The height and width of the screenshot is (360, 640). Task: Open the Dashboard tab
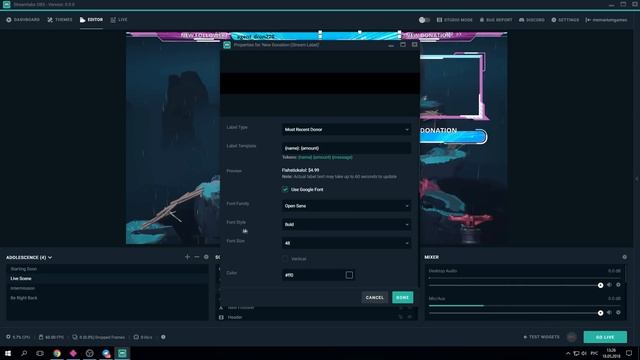tap(23, 20)
